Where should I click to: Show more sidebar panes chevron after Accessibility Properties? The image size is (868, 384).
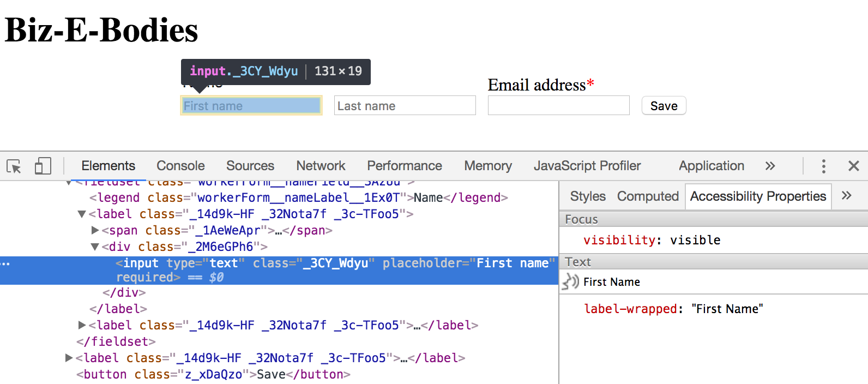[x=846, y=195]
